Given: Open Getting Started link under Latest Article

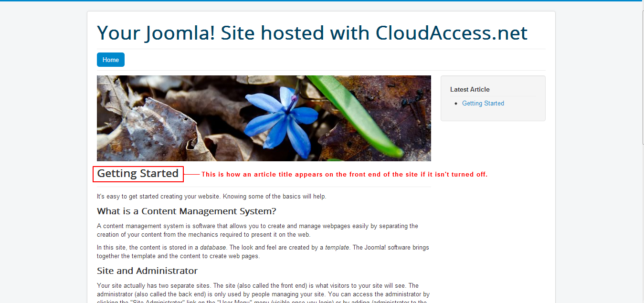Looking at the screenshot, I should point(483,103).
